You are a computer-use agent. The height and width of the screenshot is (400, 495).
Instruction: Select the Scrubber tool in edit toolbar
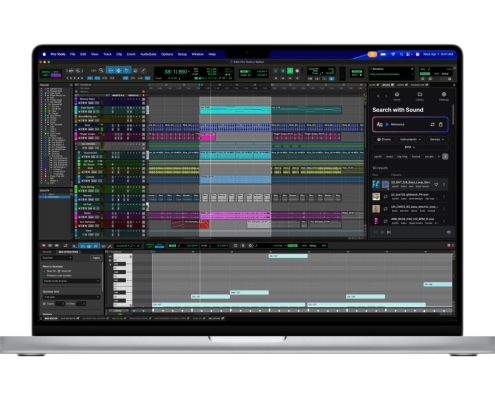pyautogui.click(x=135, y=71)
